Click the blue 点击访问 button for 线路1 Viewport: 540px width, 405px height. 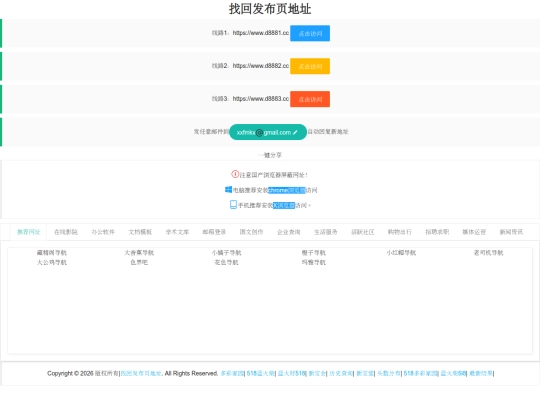310,33
